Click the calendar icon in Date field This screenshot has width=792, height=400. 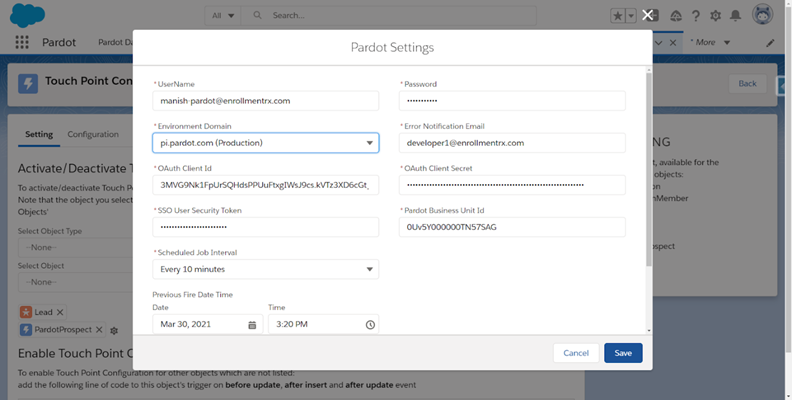coord(252,325)
